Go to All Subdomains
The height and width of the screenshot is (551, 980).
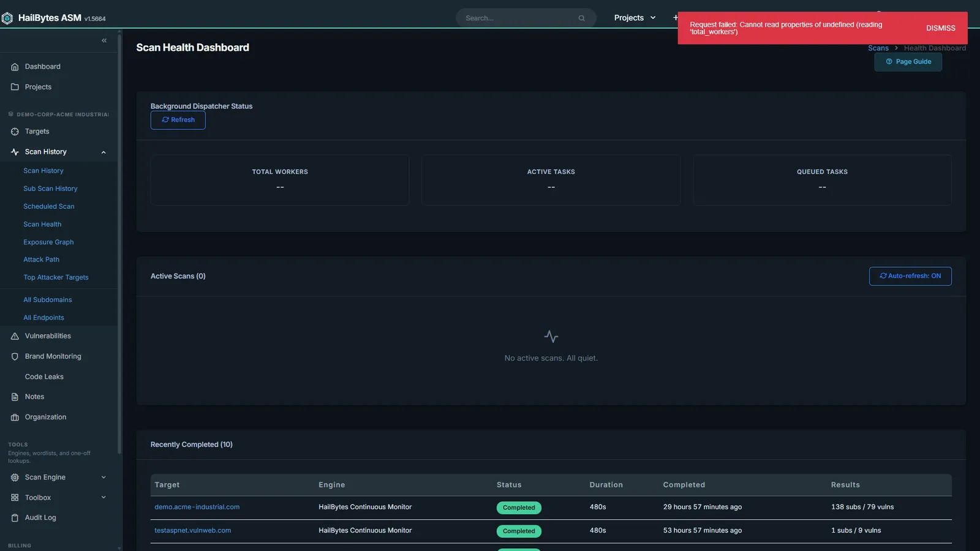coord(48,300)
